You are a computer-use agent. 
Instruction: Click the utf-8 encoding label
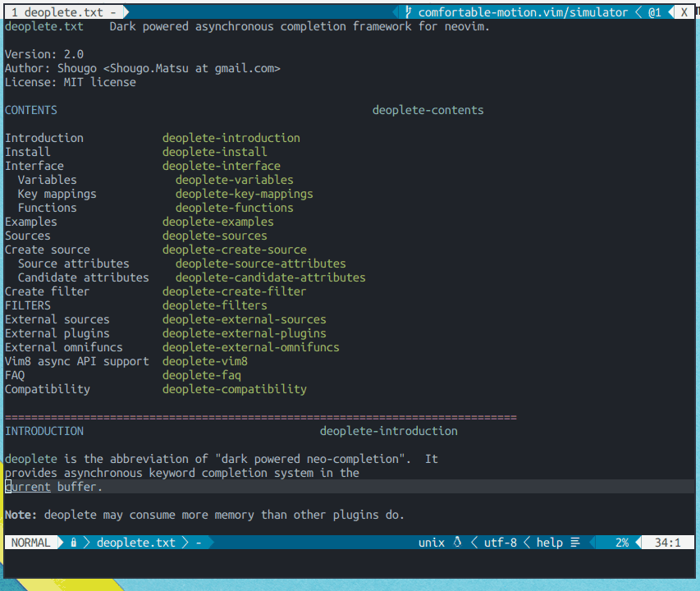(x=500, y=543)
